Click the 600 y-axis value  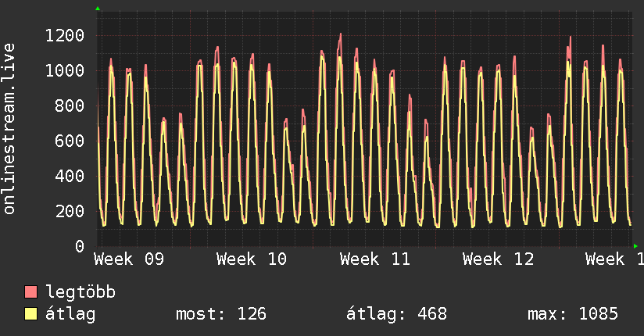(70, 141)
